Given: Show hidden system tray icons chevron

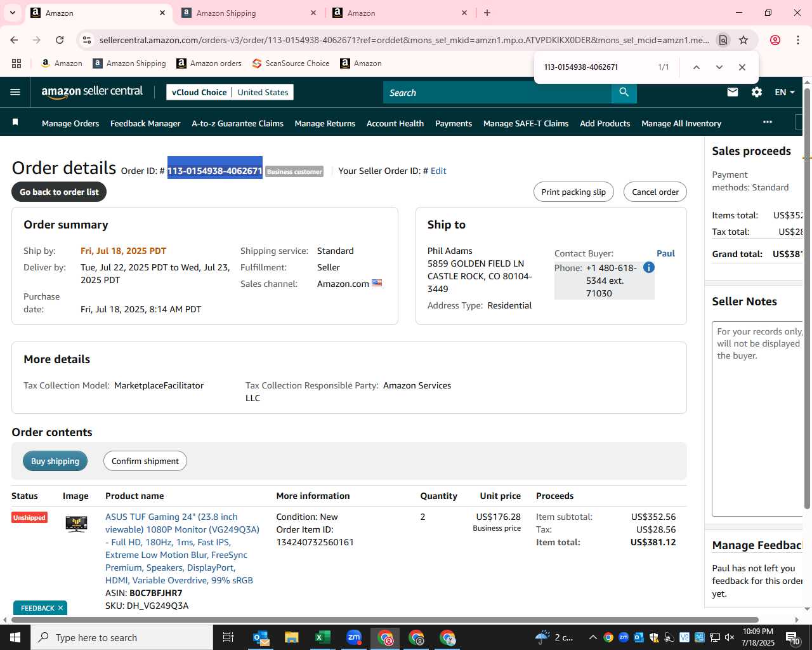Looking at the screenshot, I should (x=593, y=637).
